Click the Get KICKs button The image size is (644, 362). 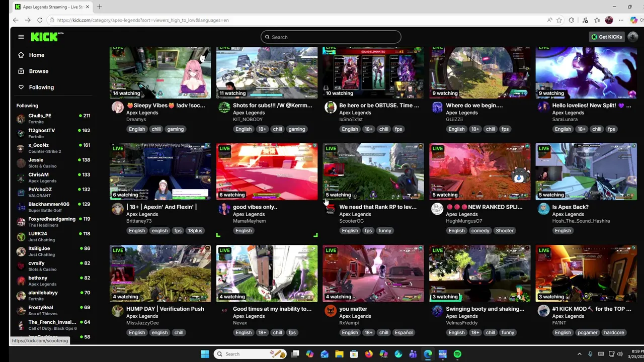coord(607,37)
